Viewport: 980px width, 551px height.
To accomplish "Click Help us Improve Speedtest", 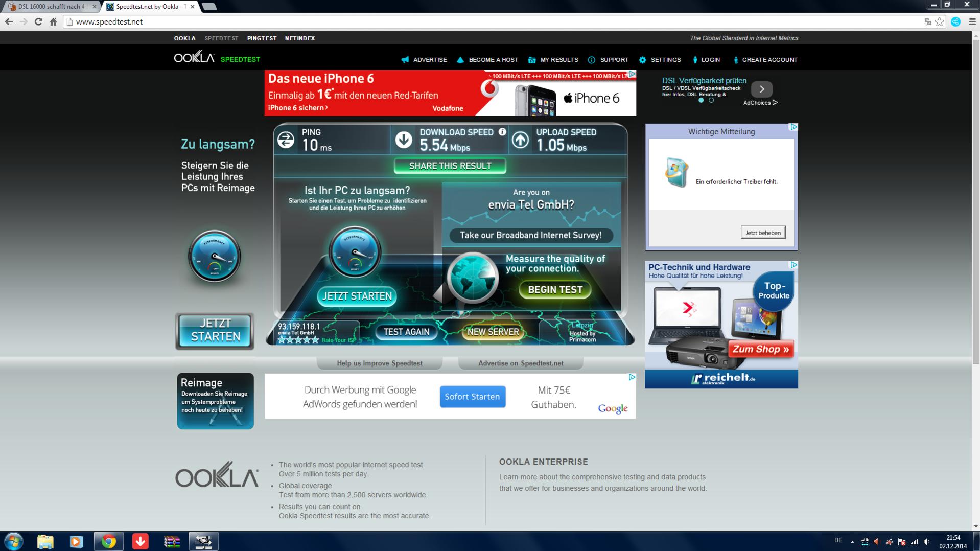I will click(x=379, y=363).
